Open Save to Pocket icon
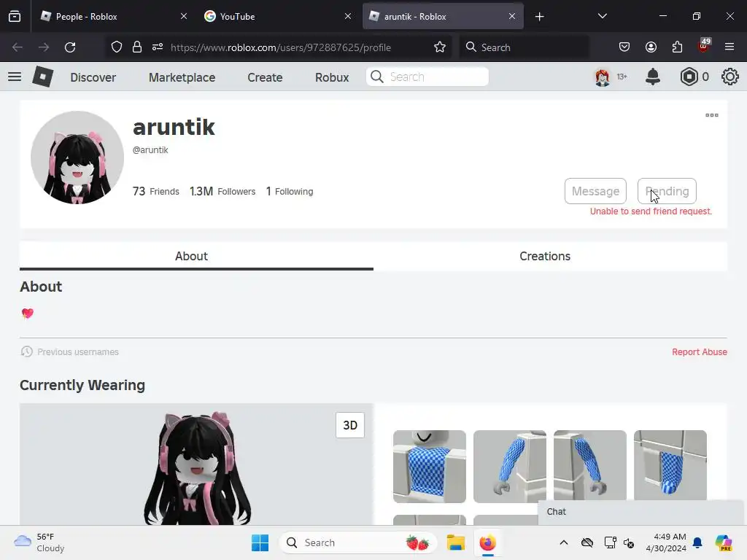 [x=624, y=47]
